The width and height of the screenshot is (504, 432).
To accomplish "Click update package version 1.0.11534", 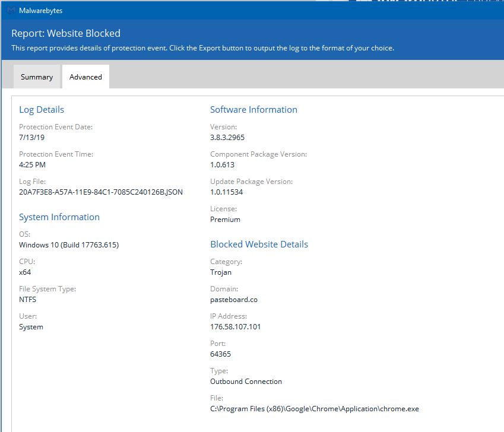I will [x=226, y=192].
